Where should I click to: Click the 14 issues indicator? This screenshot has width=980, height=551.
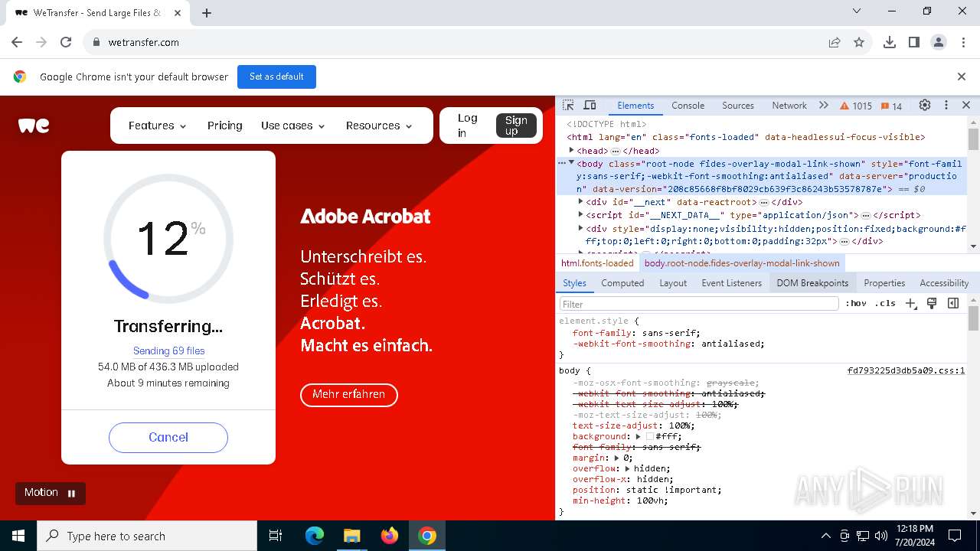pyautogui.click(x=891, y=106)
